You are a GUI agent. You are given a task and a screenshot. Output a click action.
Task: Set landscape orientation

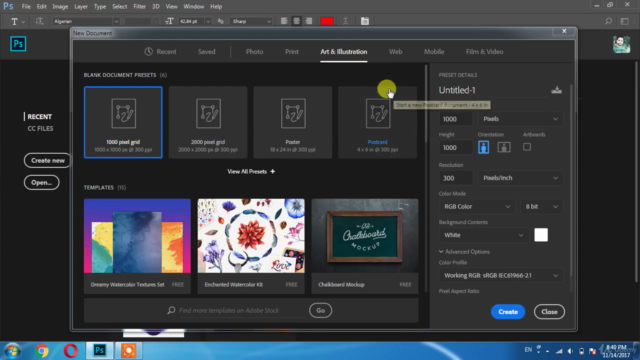pos(504,147)
